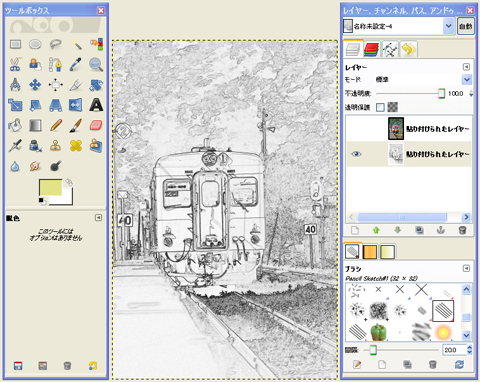
Task: Open the レイヤー panel configuration menu
Action: coord(466,67)
